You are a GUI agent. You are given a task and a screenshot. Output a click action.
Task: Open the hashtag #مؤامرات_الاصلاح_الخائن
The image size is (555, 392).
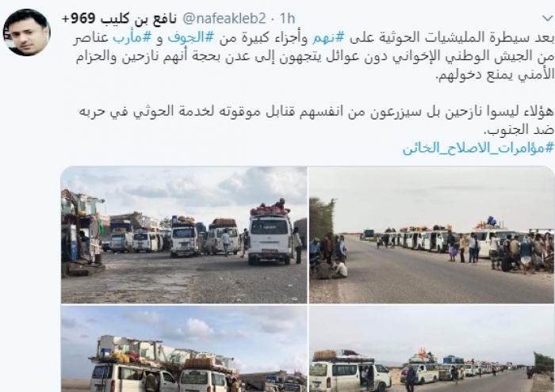478,148
